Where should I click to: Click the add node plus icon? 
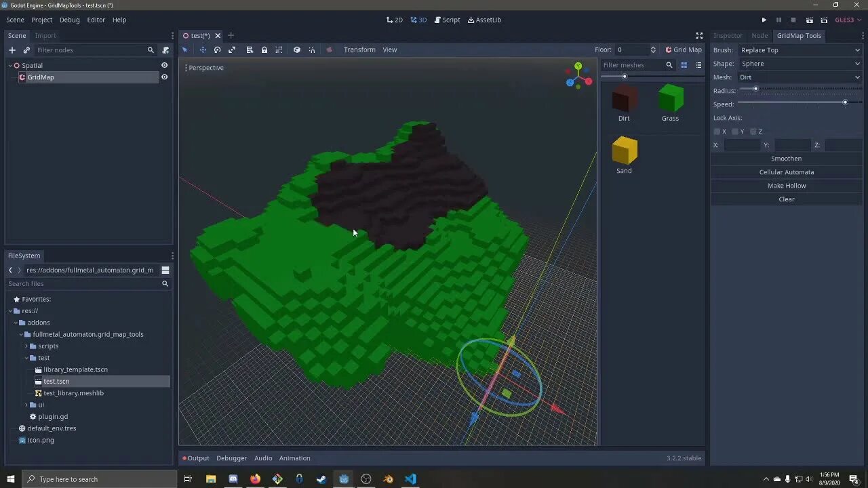[12, 50]
